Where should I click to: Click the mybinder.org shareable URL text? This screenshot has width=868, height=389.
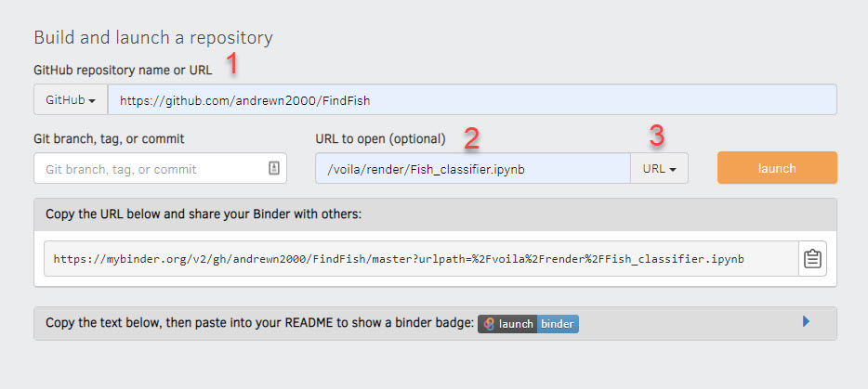click(398, 258)
